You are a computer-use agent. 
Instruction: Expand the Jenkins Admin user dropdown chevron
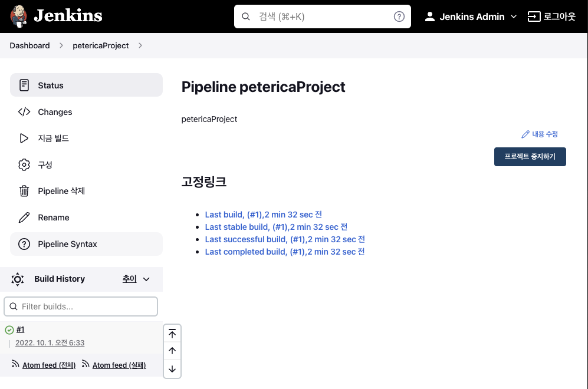[514, 17]
